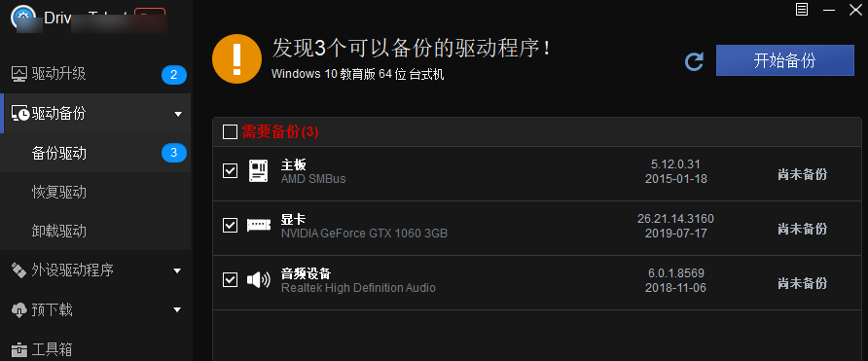The width and height of the screenshot is (868, 361).
Task: Open the hamburger menu icon in title bar
Action: click(802, 10)
